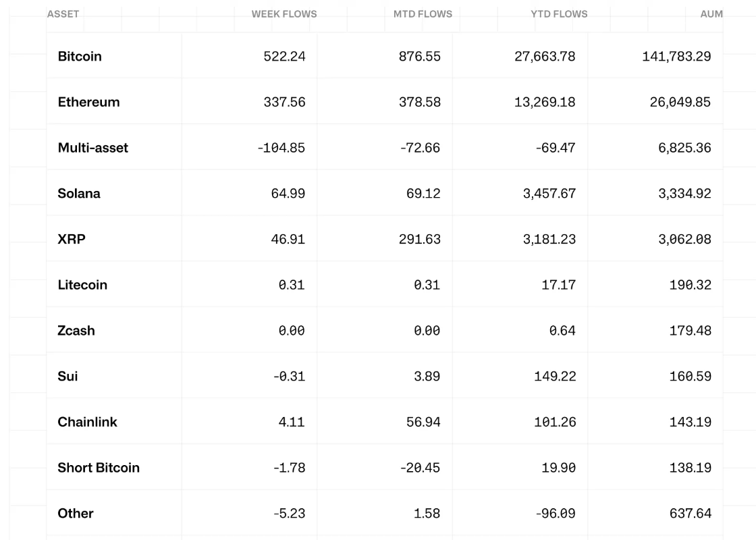
Task: Click Multi-asset week flows value -104.85
Action: tap(281, 148)
